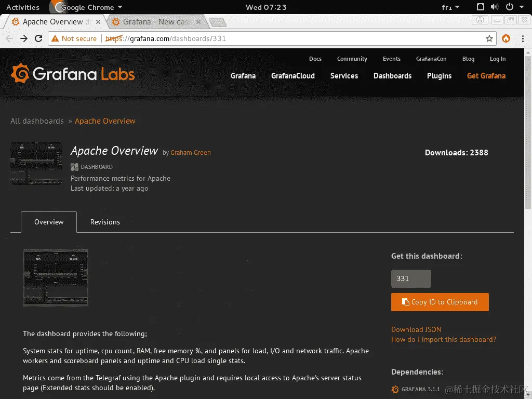The height and width of the screenshot is (399, 532).
Task: Open the Events link
Action: [x=392, y=59]
